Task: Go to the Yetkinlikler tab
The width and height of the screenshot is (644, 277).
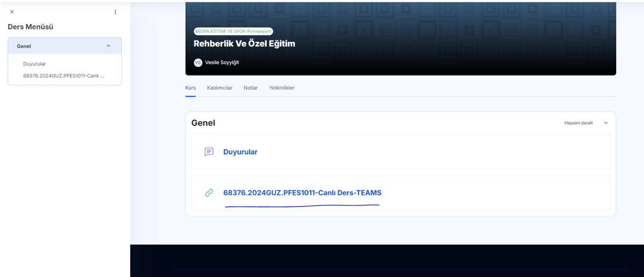Action: point(281,88)
